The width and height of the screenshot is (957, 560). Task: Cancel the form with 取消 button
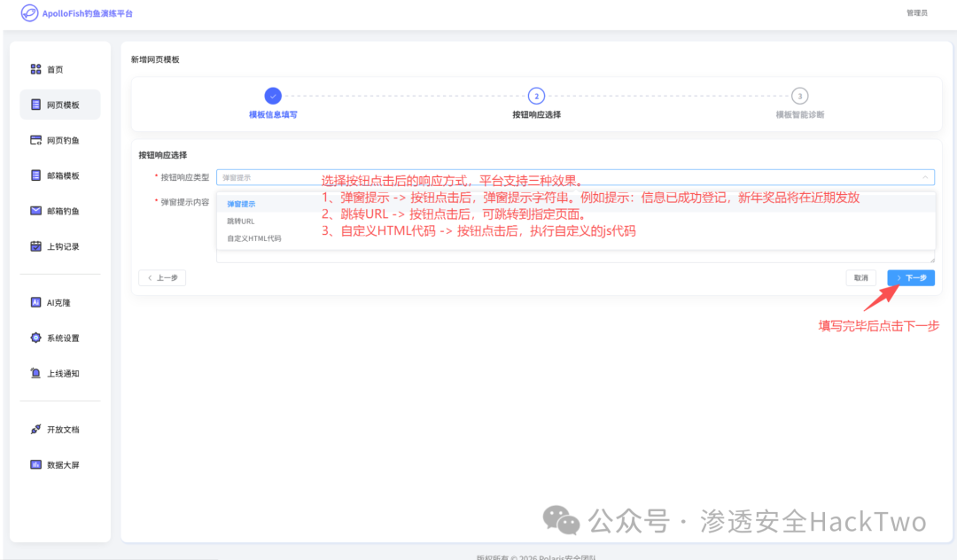click(x=860, y=277)
